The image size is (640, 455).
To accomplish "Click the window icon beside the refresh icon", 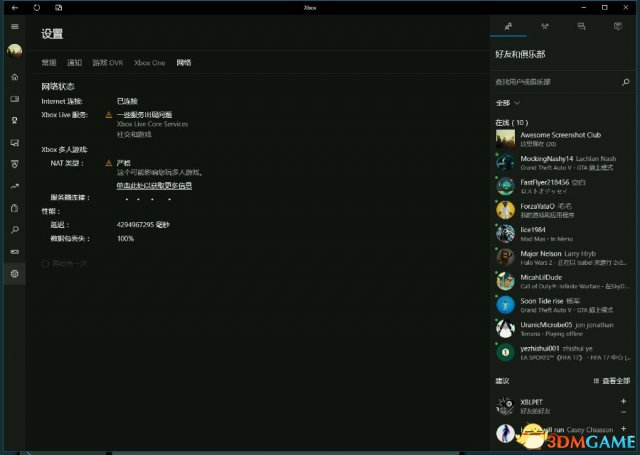I will pyautogui.click(x=58, y=7).
